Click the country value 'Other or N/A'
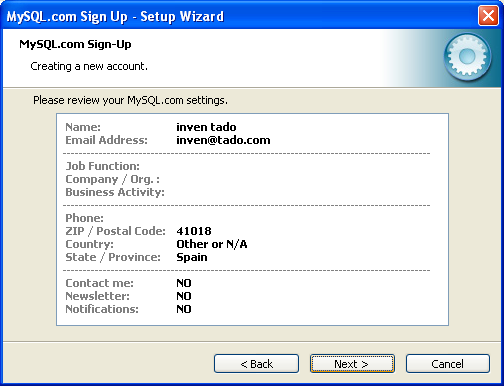Viewport: 504px width, 386px height. [212, 244]
